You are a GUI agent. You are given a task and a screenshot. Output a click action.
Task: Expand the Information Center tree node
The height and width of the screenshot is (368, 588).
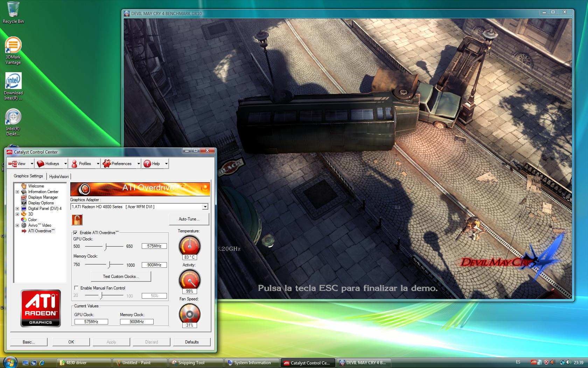tap(17, 192)
